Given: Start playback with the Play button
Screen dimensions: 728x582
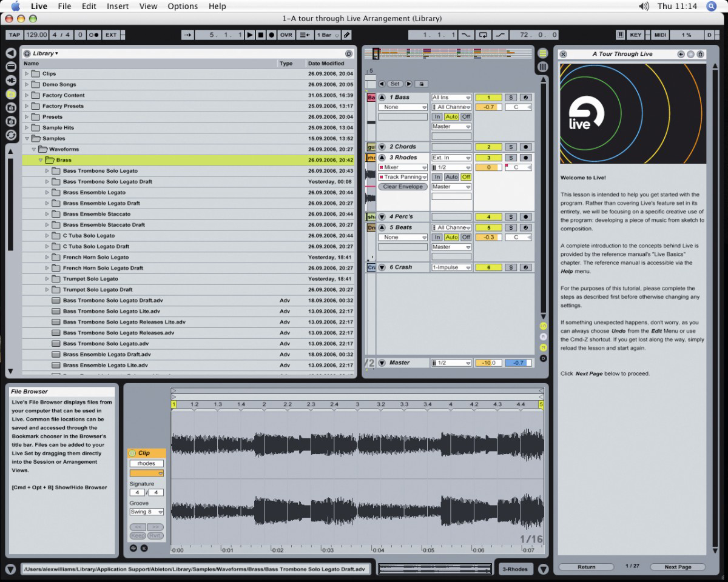Looking at the screenshot, I should click(250, 35).
